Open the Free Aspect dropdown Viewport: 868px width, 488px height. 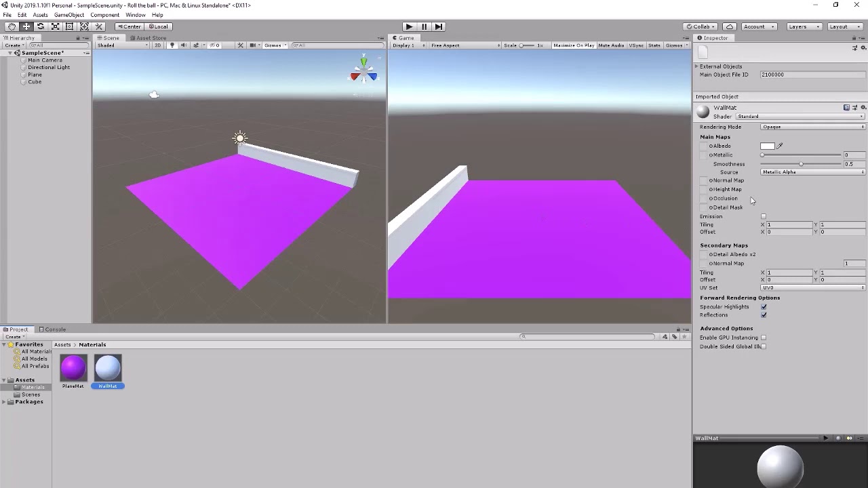pyautogui.click(x=465, y=45)
